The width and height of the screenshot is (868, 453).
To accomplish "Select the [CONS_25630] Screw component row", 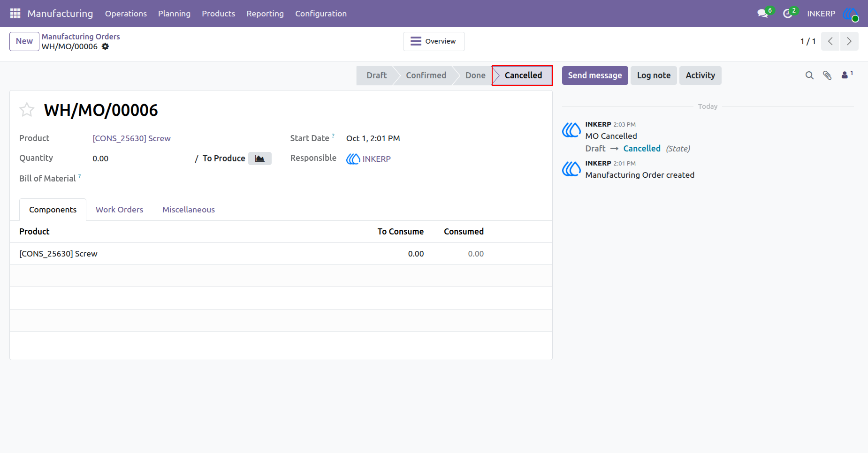I will point(281,254).
